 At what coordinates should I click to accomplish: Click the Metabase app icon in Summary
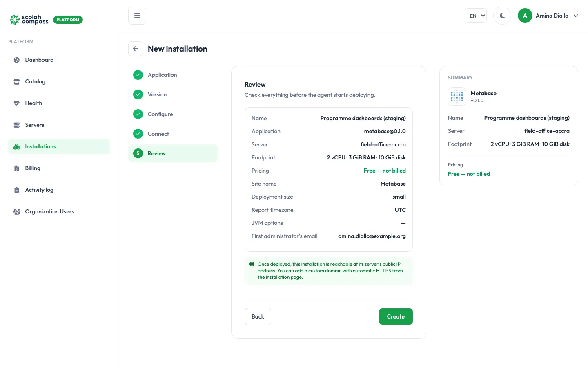click(x=457, y=96)
